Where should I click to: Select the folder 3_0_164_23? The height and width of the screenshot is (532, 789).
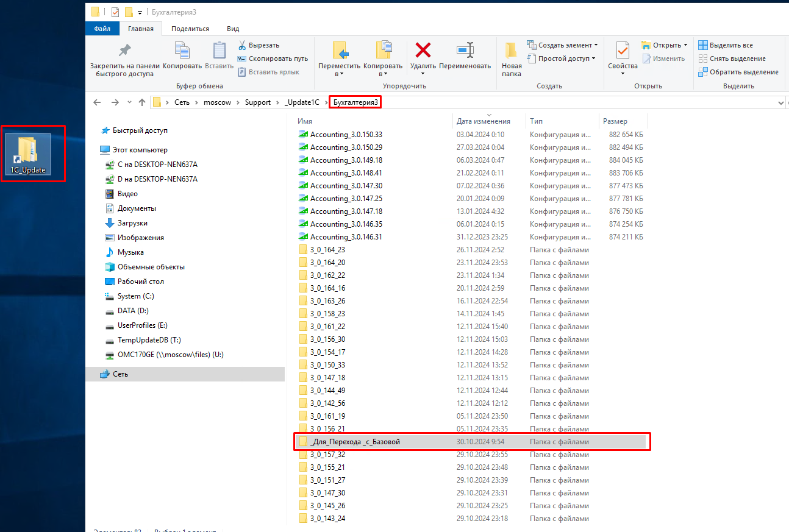[322, 249]
